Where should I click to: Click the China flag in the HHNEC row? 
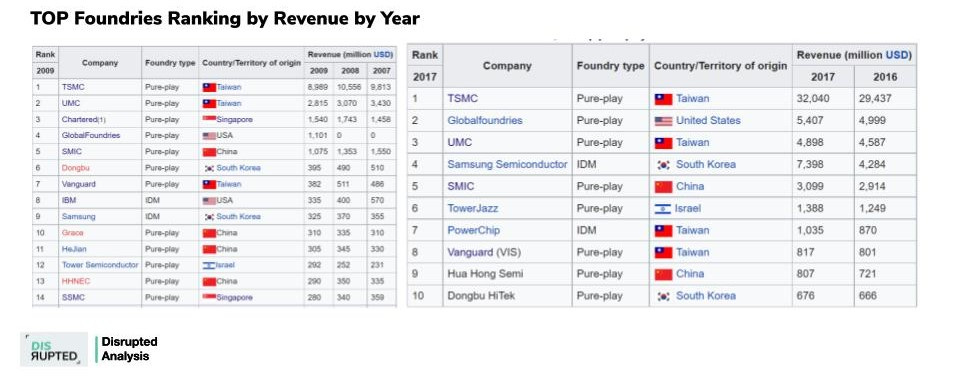click(x=209, y=281)
